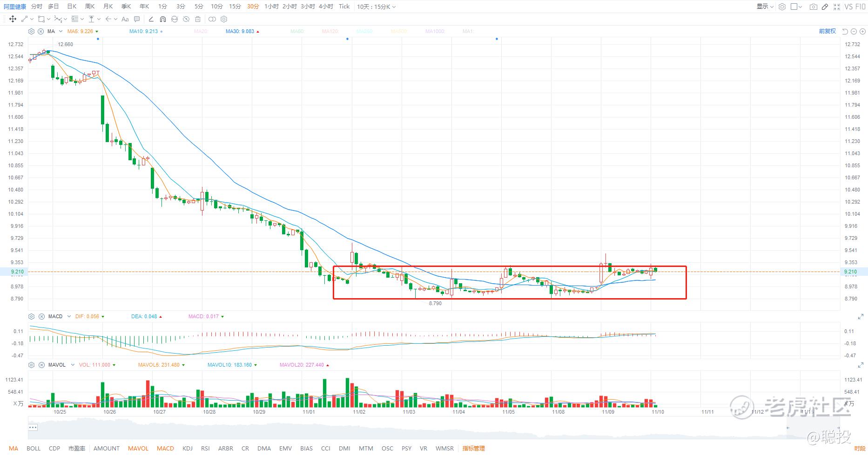The width and height of the screenshot is (868, 457).
Task: Open the F10 company info
Action: [x=860, y=7]
